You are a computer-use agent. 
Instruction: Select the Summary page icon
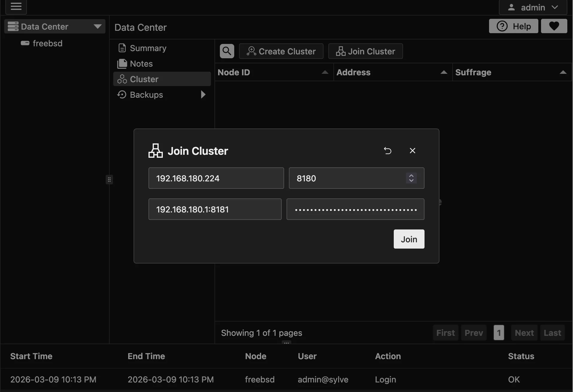click(122, 48)
